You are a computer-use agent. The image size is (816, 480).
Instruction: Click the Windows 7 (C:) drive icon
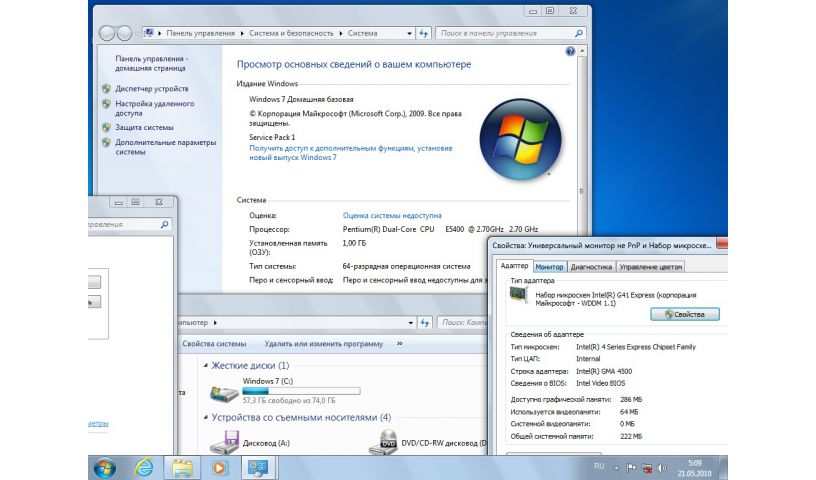click(x=224, y=392)
